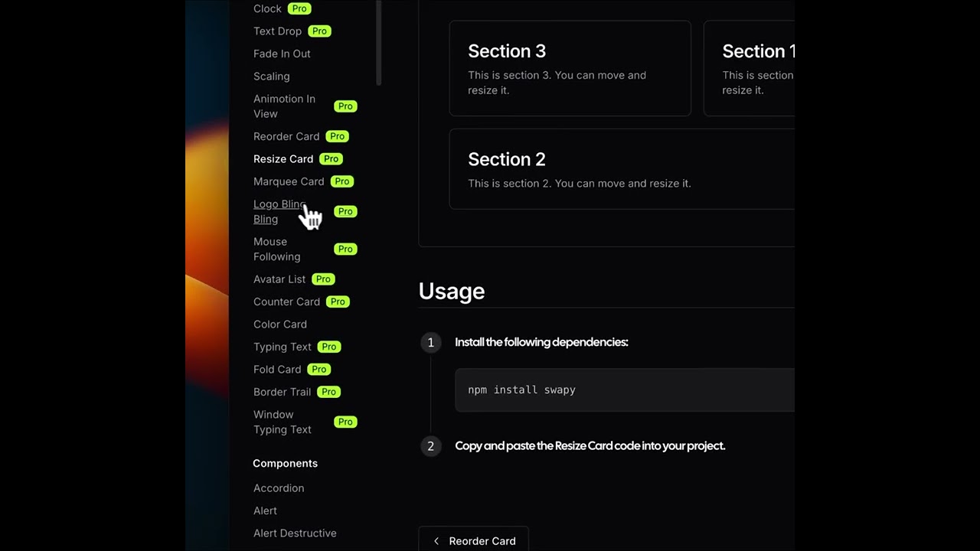Open the Color Card component
The height and width of the screenshot is (551, 980).
[280, 324]
